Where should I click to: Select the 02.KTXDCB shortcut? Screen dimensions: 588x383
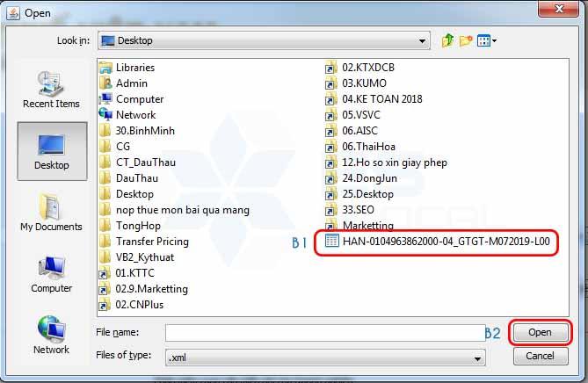pos(360,68)
